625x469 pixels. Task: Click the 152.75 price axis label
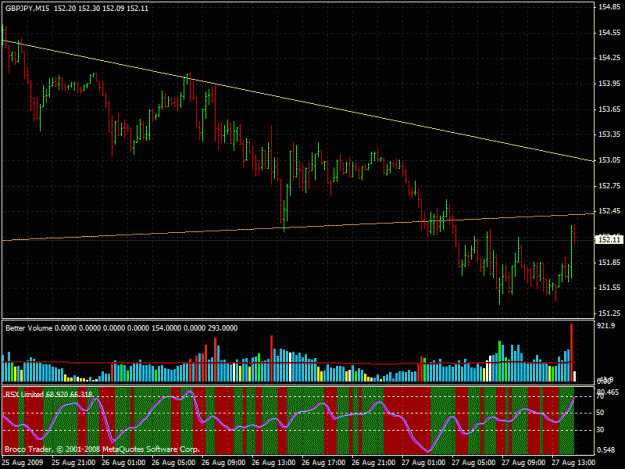point(609,186)
